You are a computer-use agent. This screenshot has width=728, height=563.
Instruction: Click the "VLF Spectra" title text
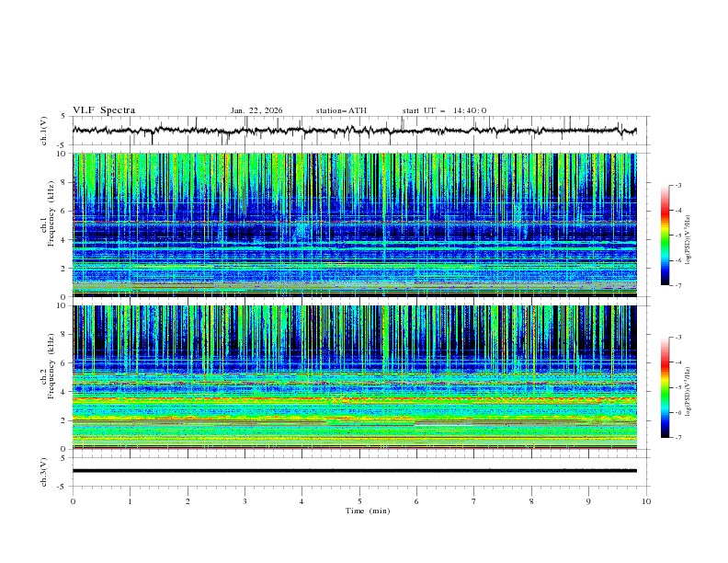pyautogui.click(x=104, y=110)
